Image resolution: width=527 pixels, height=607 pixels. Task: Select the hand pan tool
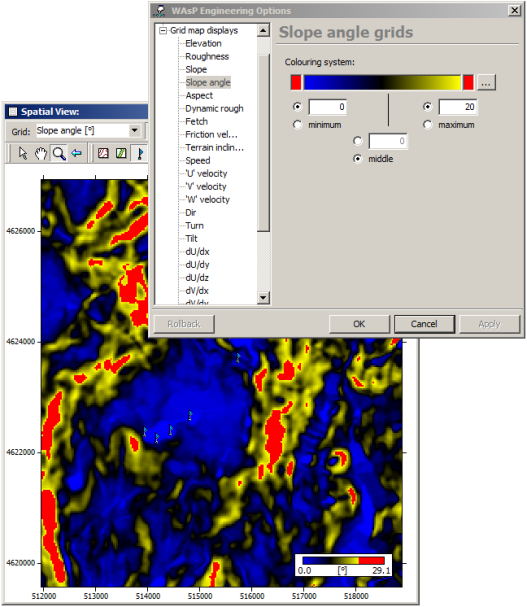tap(41, 154)
